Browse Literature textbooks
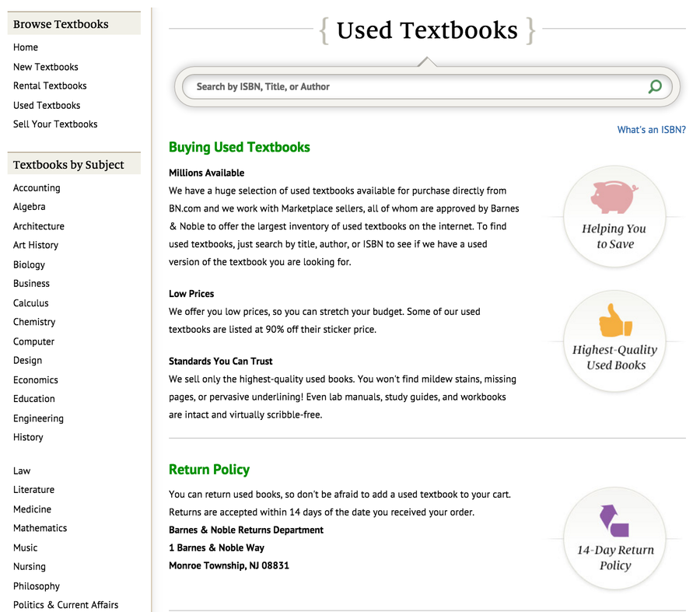 (33, 490)
